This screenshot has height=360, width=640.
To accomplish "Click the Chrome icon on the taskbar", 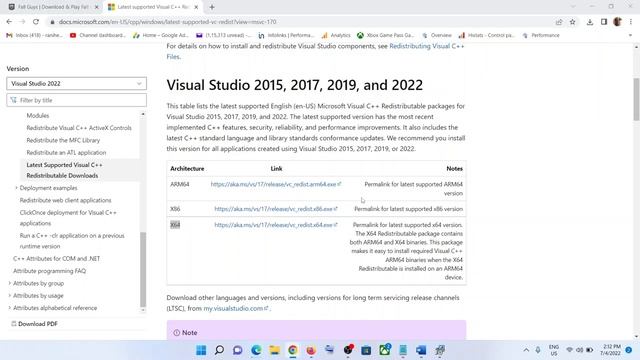I will tap(293, 350).
